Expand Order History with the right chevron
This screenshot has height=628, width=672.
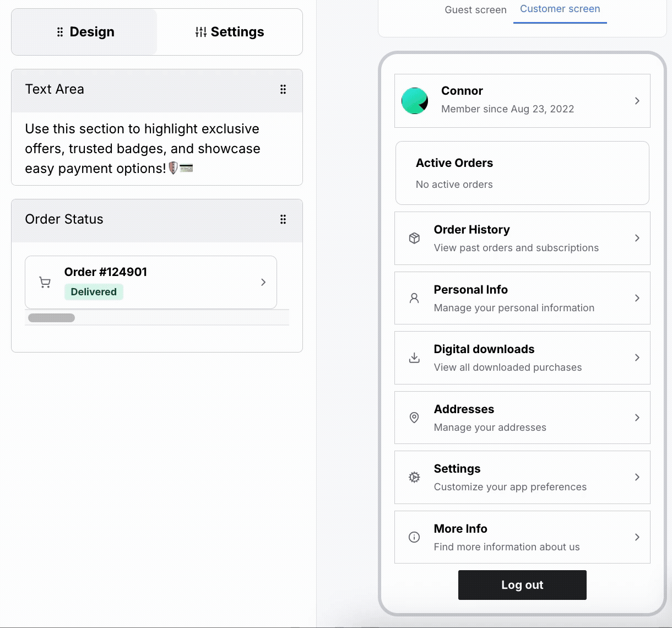click(x=637, y=238)
